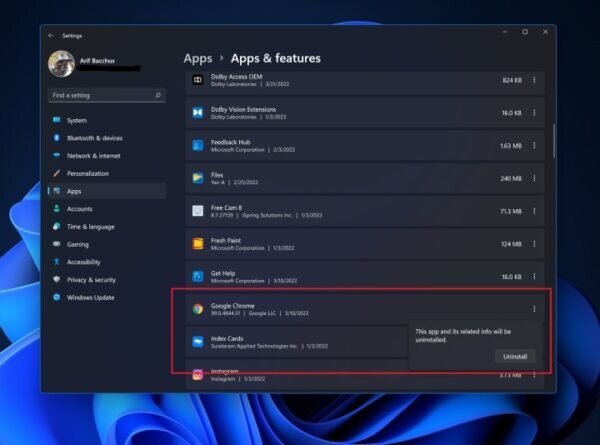
Task: Click the Instagram app icon
Action: 198,375
